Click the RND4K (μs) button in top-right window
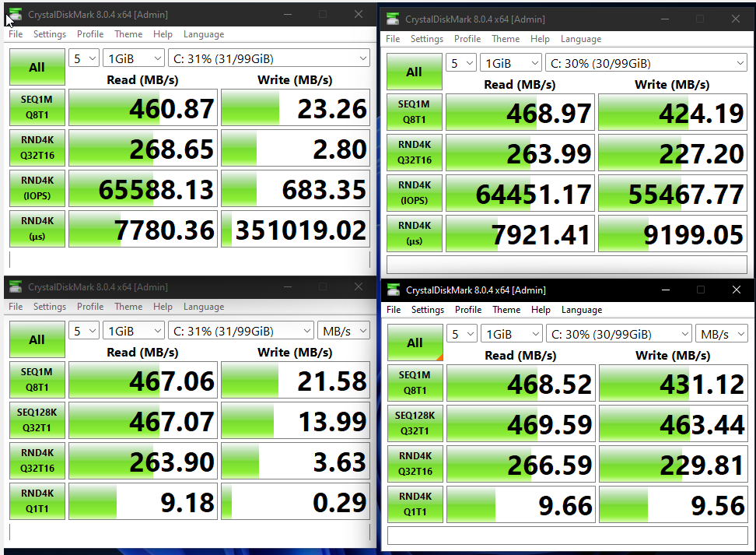This screenshot has width=756, height=555. [x=414, y=234]
